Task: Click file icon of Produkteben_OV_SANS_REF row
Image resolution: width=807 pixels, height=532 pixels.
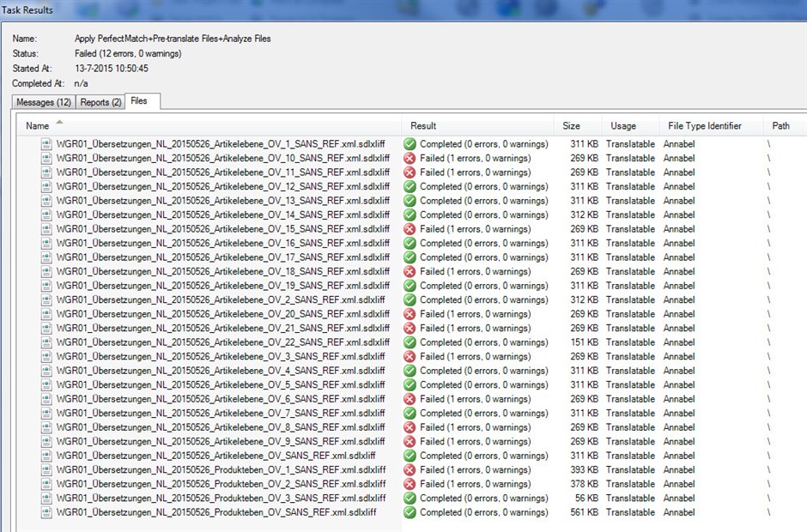Action: click(46, 512)
